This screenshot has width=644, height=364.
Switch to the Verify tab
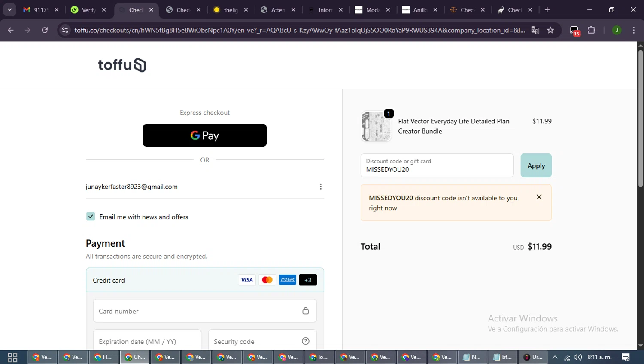click(84, 10)
